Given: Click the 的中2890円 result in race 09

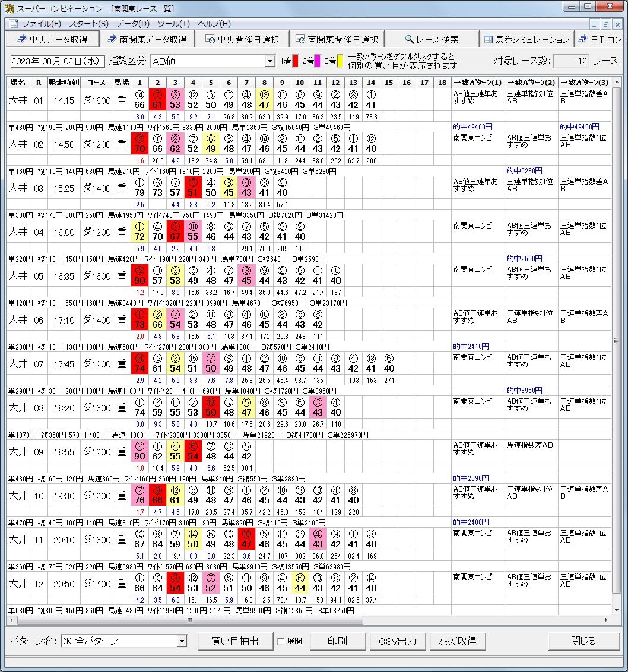Looking at the screenshot, I should [x=471, y=478].
